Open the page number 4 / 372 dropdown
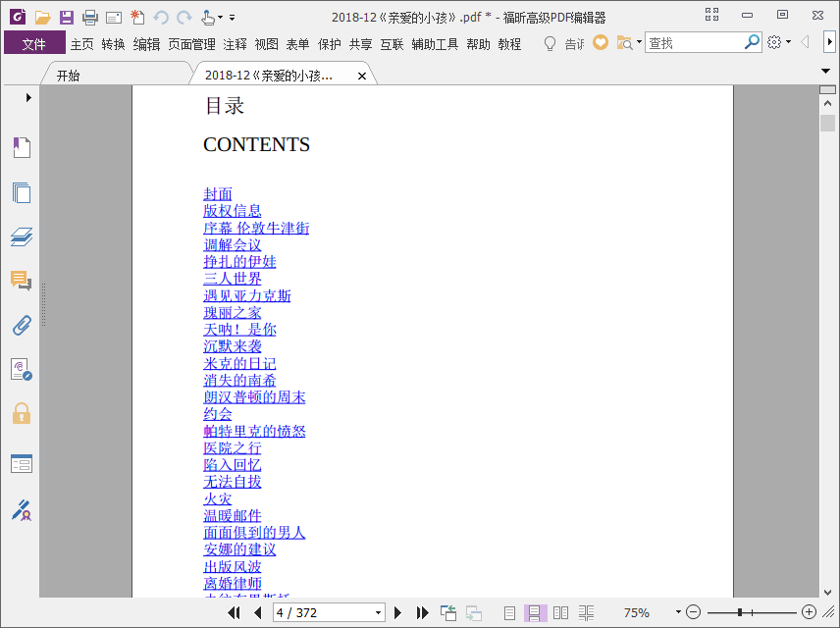 [378, 612]
